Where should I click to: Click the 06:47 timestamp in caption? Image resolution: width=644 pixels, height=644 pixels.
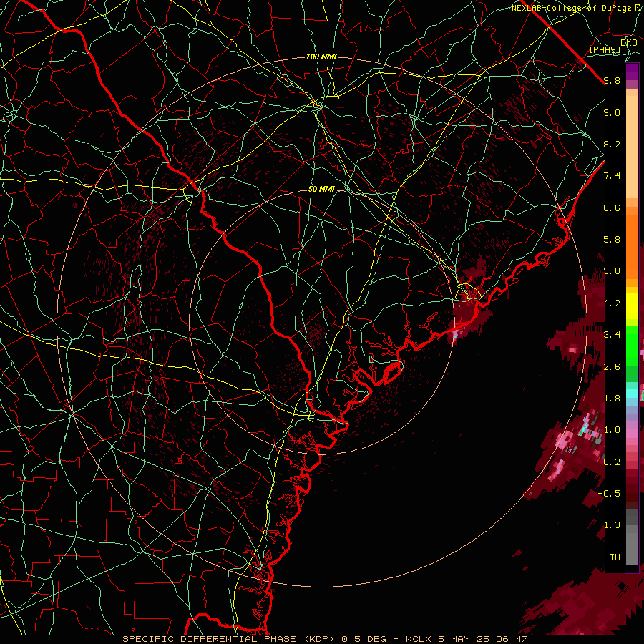(513, 639)
